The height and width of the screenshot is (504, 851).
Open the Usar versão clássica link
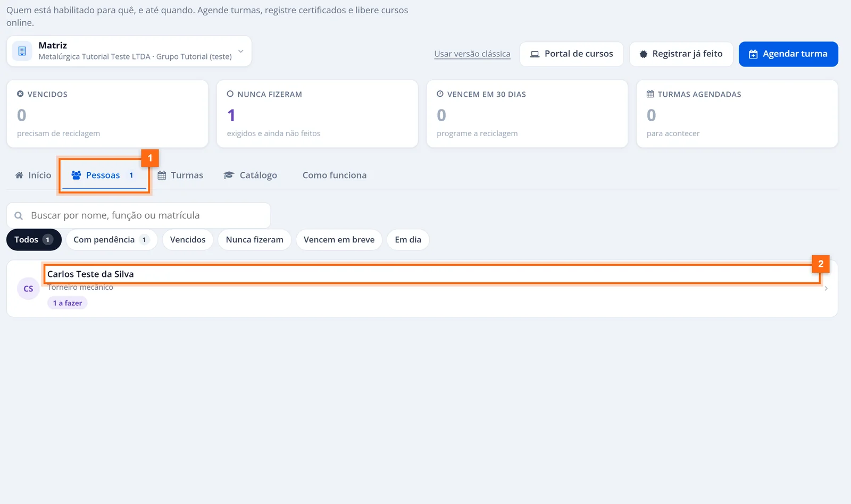472,54
